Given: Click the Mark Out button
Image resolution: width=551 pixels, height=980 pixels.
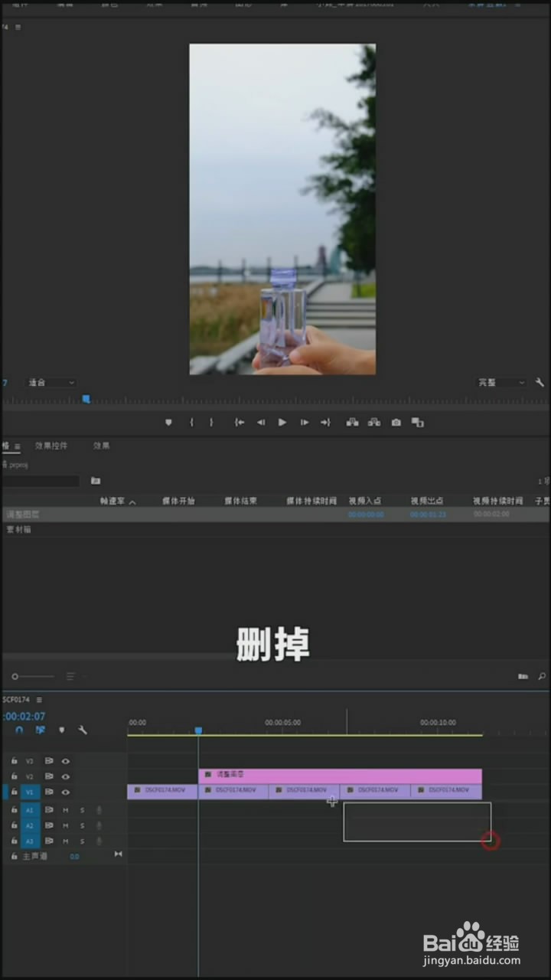Looking at the screenshot, I should pos(212,423).
